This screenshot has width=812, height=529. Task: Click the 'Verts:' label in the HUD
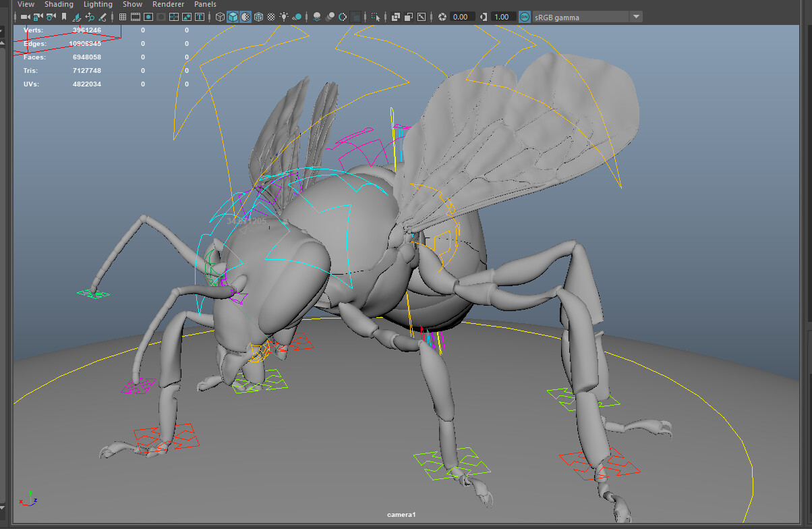pos(32,30)
